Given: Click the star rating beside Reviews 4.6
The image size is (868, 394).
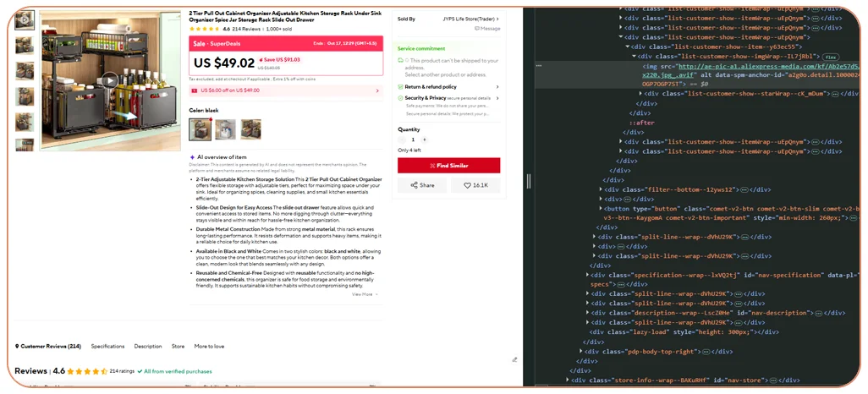Looking at the screenshot, I should coord(87,371).
